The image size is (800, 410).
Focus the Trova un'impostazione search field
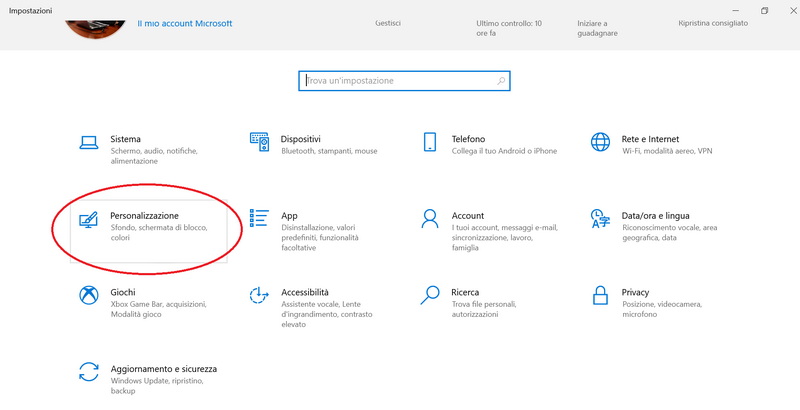click(x=404, y=81)
